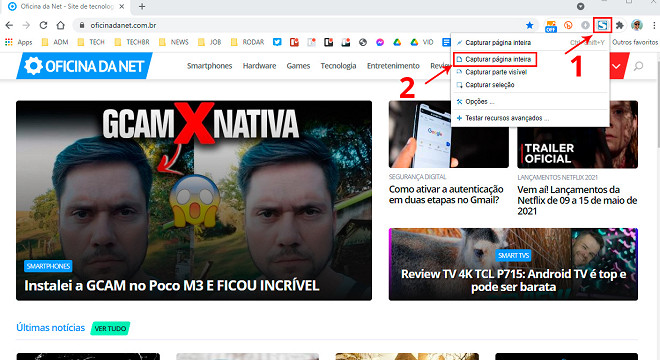Choose Capturar página inteira with Ctrl+Shift+Y shortcut
Viewport: 660px width, 360px height.
(x=530, y=43)
